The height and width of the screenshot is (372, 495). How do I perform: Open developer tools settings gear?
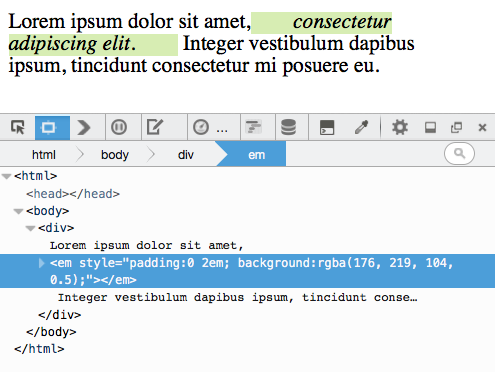pos(400,127)
